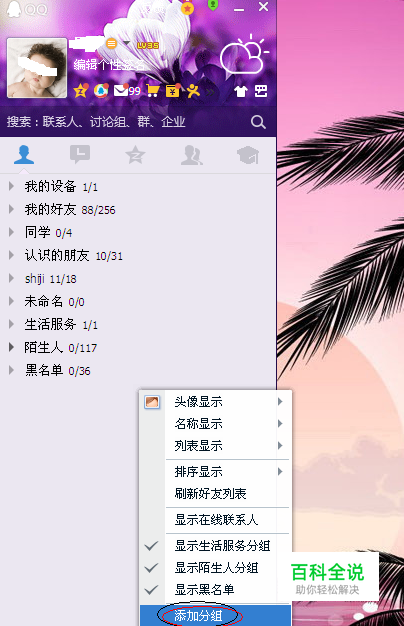
Task: Open the graduation cap tab
Action: click(248, 155)
